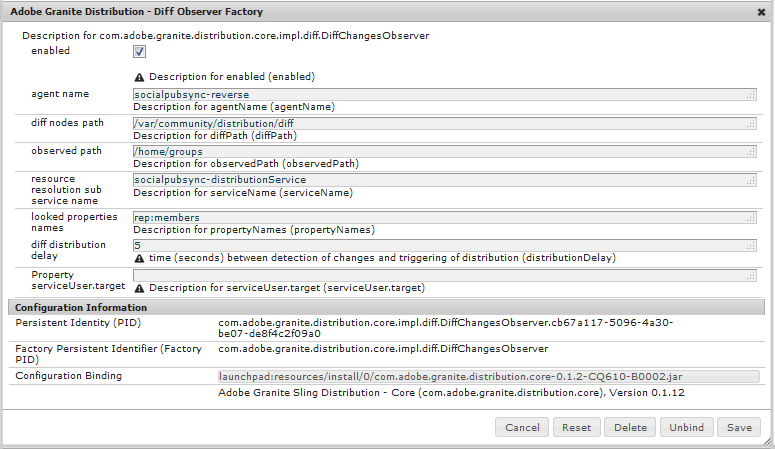Grab the resize grip of distribution delay field
Viewport: 775px width, 449px height.
click(x=751, y=246)
